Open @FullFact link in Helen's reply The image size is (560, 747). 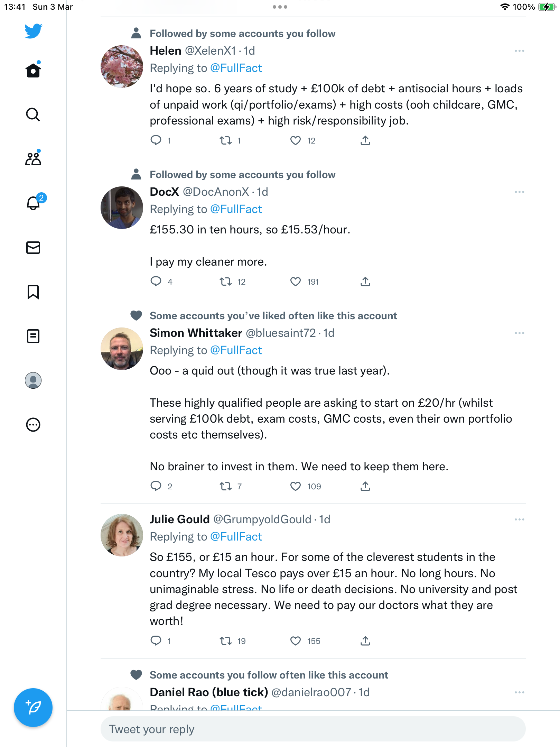tap(236, 68)
